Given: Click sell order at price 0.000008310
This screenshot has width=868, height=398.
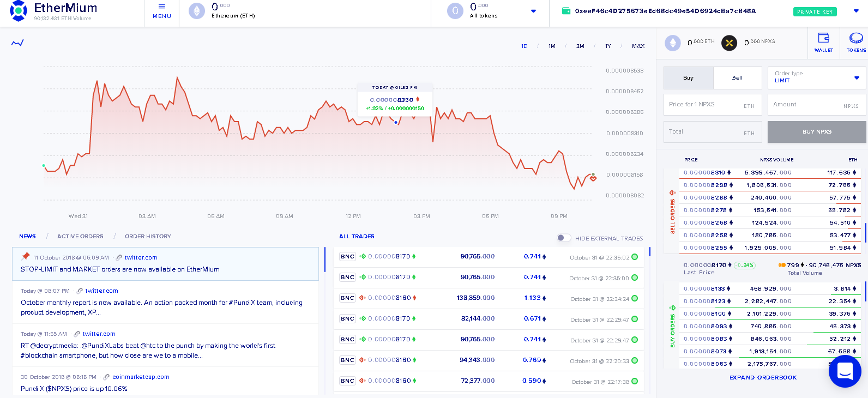Looking at the screenshot, I should pyautogui.click(x=770, y=172).
